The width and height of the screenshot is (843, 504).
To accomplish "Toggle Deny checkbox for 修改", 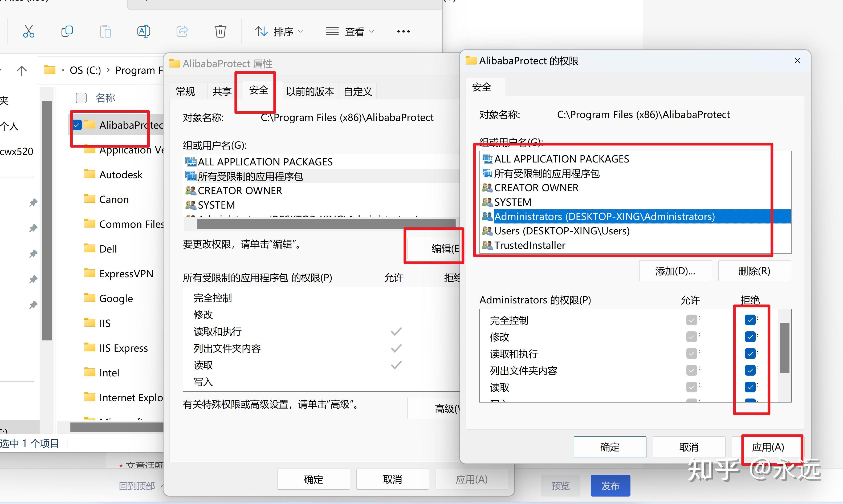I will coord(750,336).
